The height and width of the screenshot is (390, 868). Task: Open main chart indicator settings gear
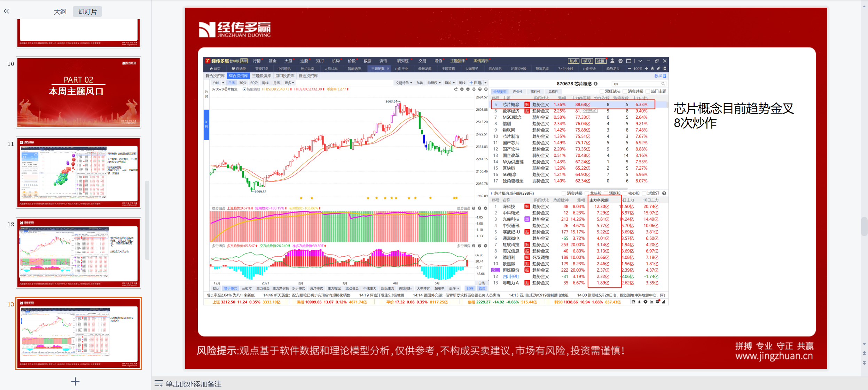tap(474, 89)
